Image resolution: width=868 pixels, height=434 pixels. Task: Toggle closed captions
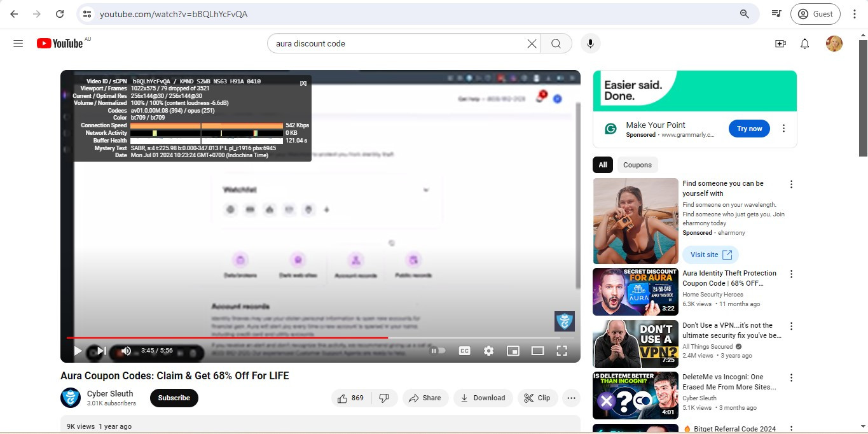(465, 351)
